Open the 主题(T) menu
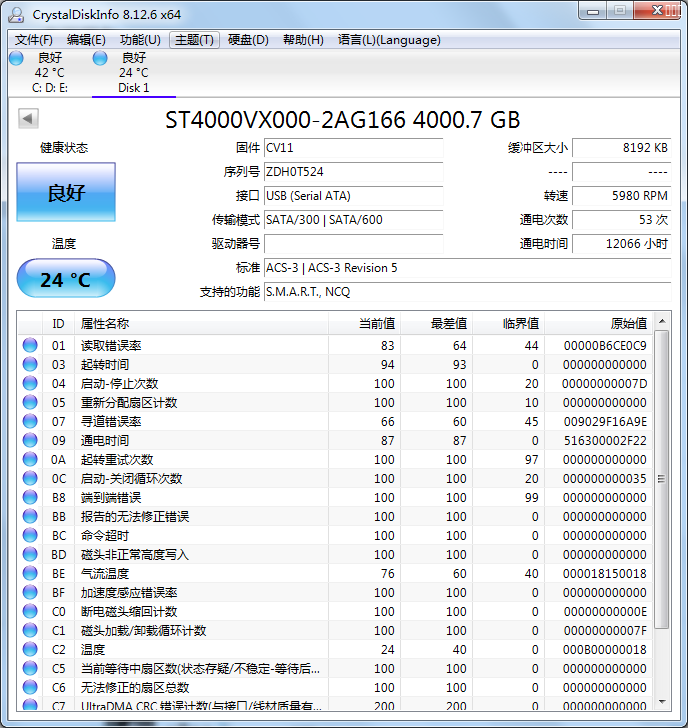 pyautogui.click(x=195, y=40)
